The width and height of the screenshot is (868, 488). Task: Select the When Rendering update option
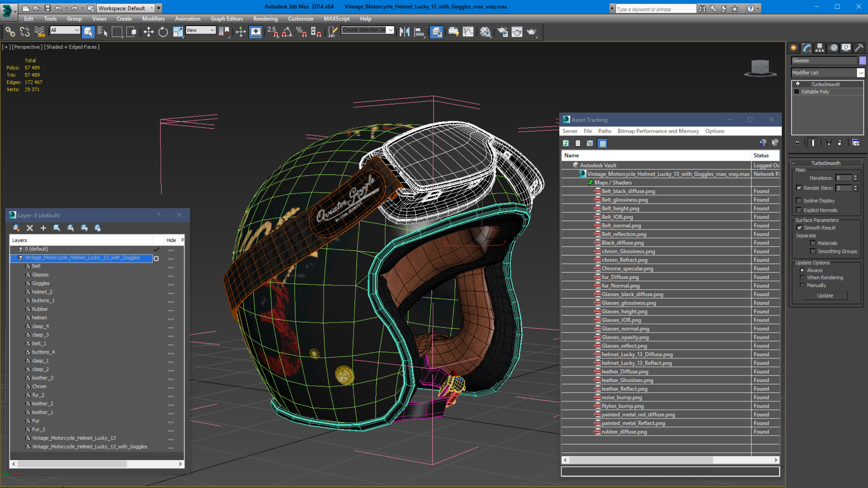point(802,277)
